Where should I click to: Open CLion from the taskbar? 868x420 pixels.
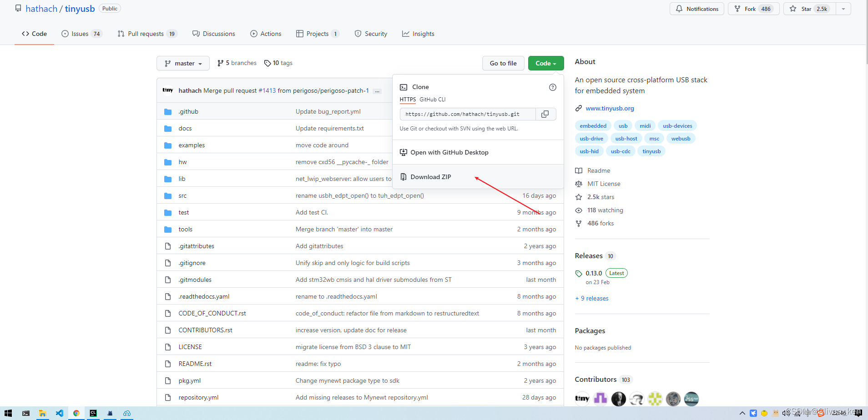(x=93, y=413)
